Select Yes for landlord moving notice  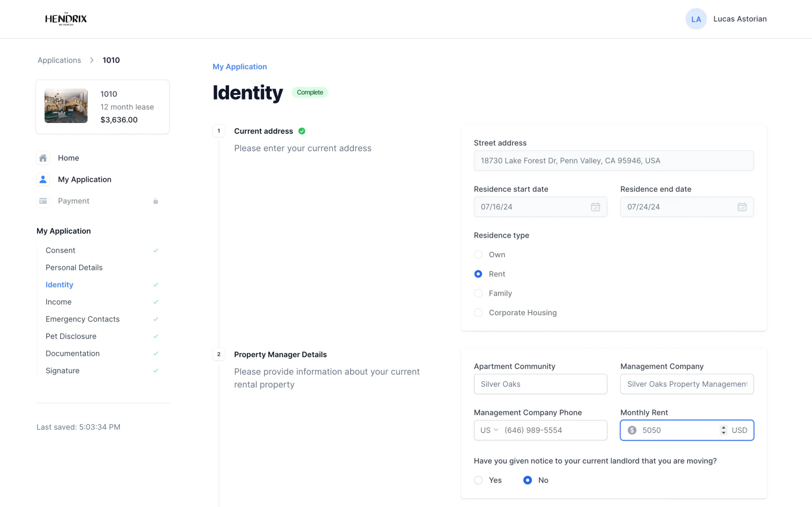tap(478, 480)
